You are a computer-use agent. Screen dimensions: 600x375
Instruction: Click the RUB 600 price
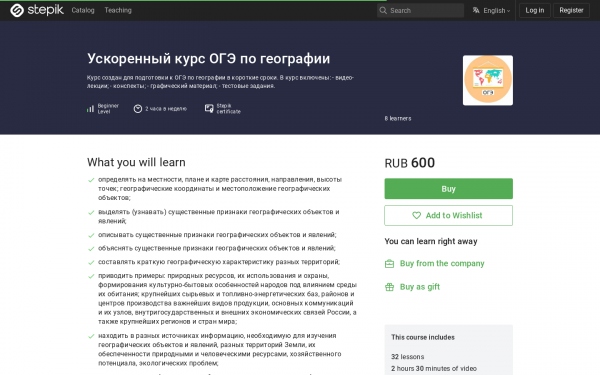point(409,163)
